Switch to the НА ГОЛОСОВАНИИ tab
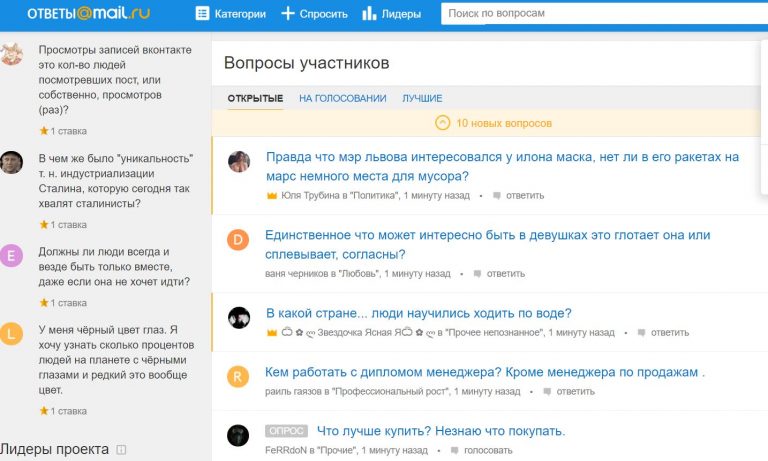 342,98
